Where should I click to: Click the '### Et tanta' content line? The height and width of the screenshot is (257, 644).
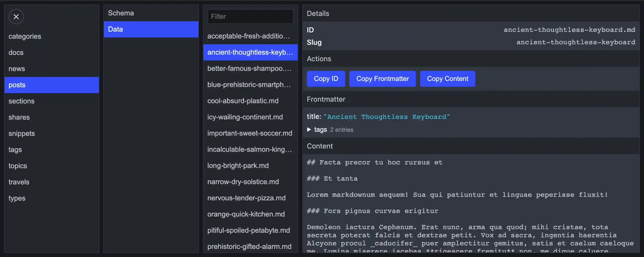(x=332, y=179)
